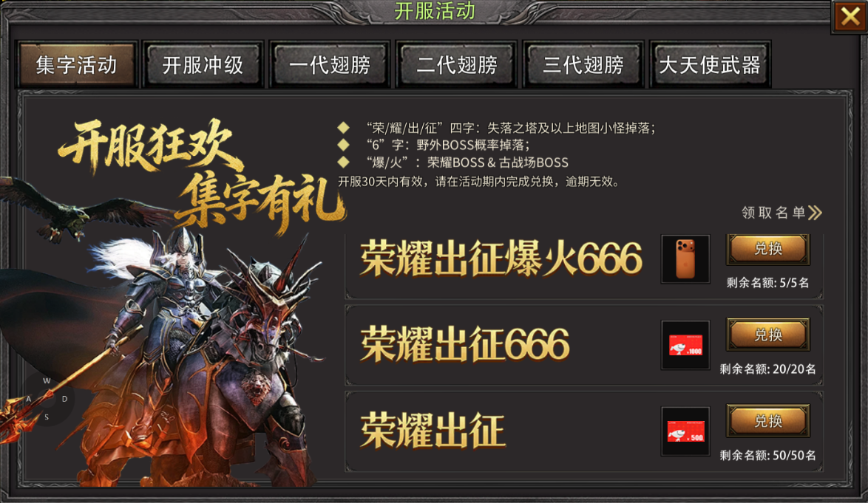Tap the A key on virtual joystick
868x503 pixels.
[x=29, y=399]
